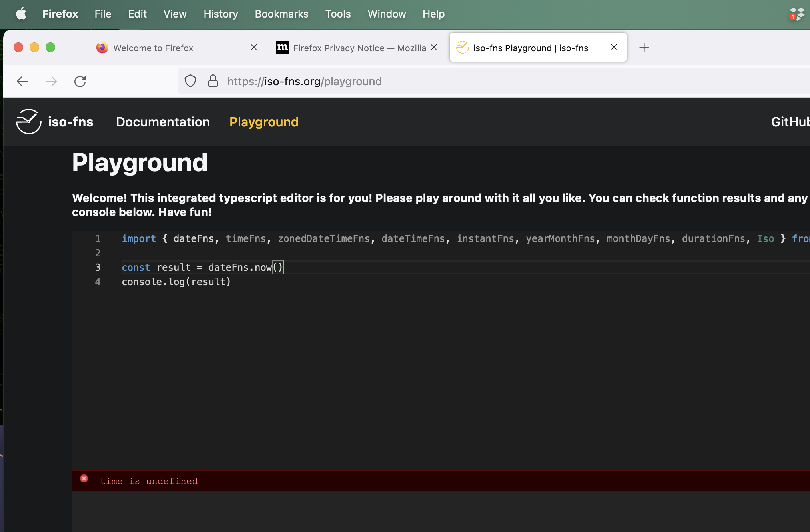This screenshot has height=532, width=810.
Task: Click the notification icon in the menu bar
Action: (x=796, y=14)
